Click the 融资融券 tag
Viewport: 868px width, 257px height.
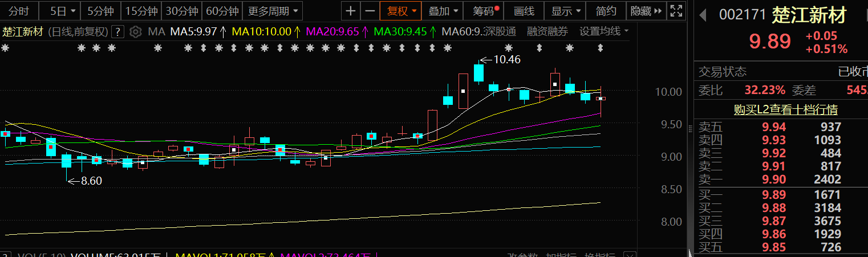point(547,31)
